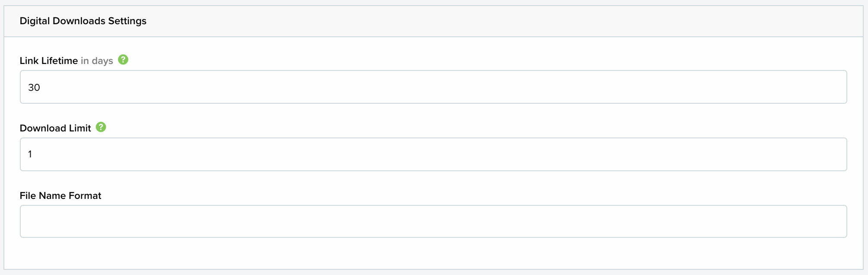Click the Download Limit label

[x=55, y=128]
